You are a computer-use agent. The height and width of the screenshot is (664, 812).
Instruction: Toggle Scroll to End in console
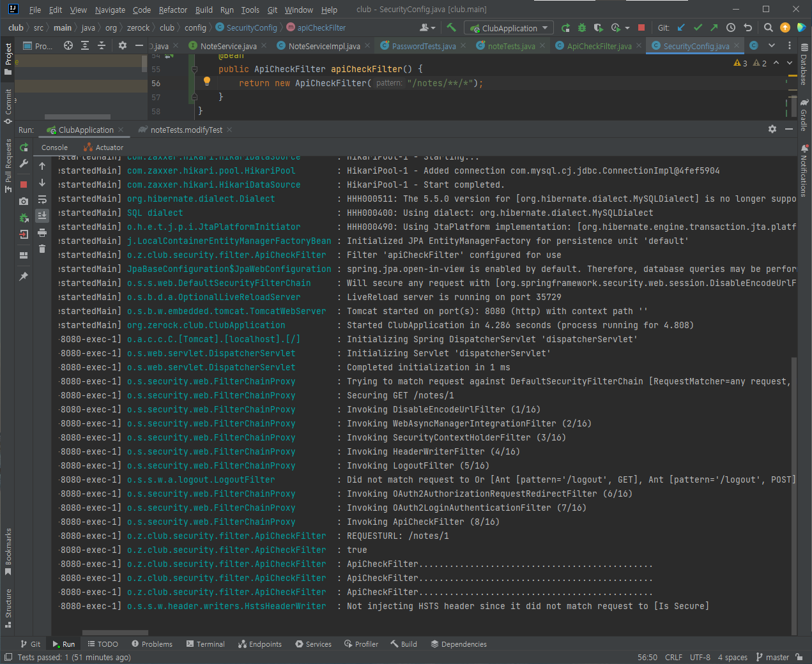point(42,216)
